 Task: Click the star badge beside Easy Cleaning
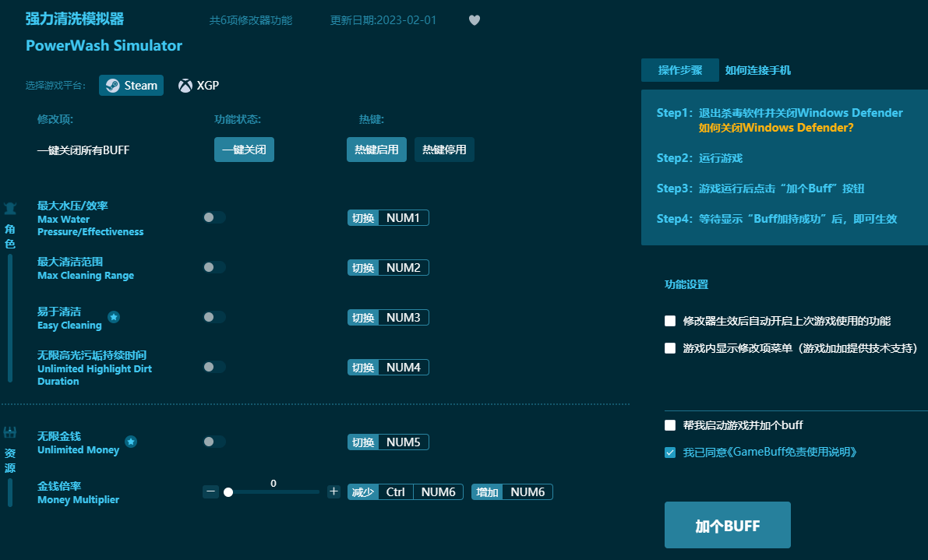114,317
